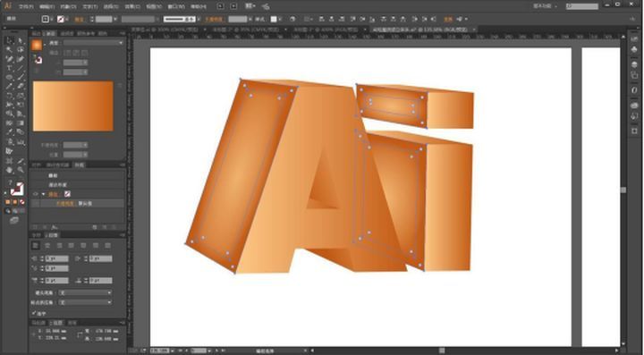Choose align left in paragraph panel
The height and width of the screenshot is (355, 644).
(36, 245)
